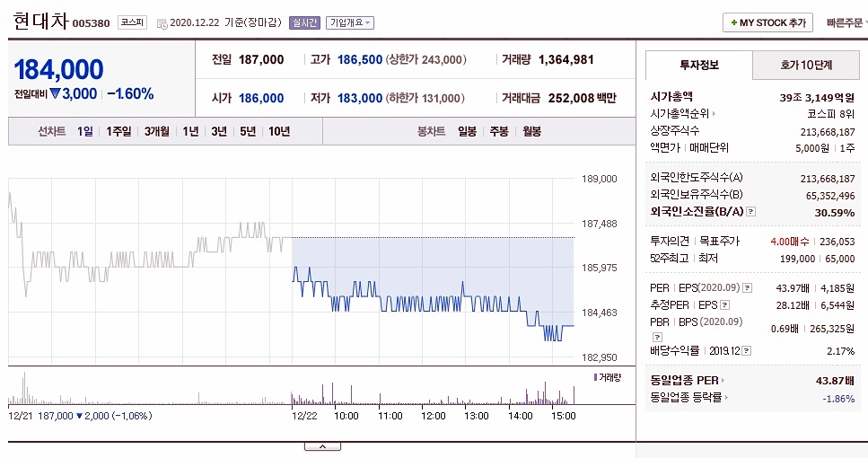868x458 pixels.
Task: Click help icon under PBR BPS label
Action: (x=657, y=337)
